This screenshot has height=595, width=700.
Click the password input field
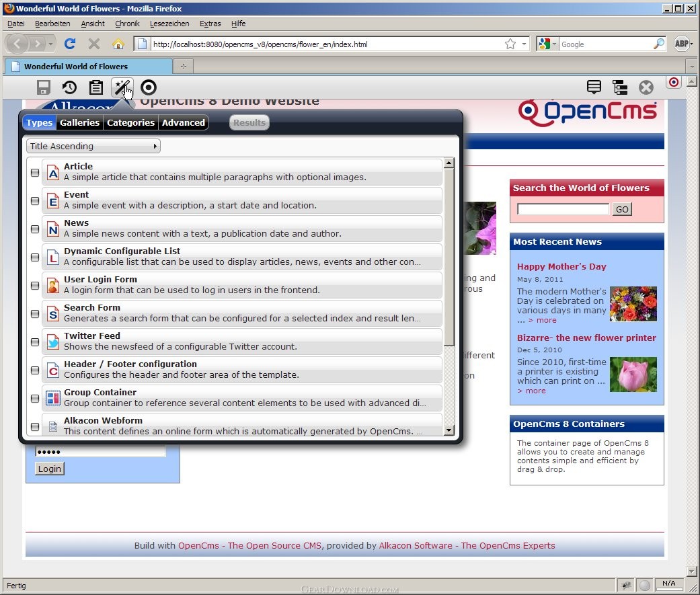(100, 451)
